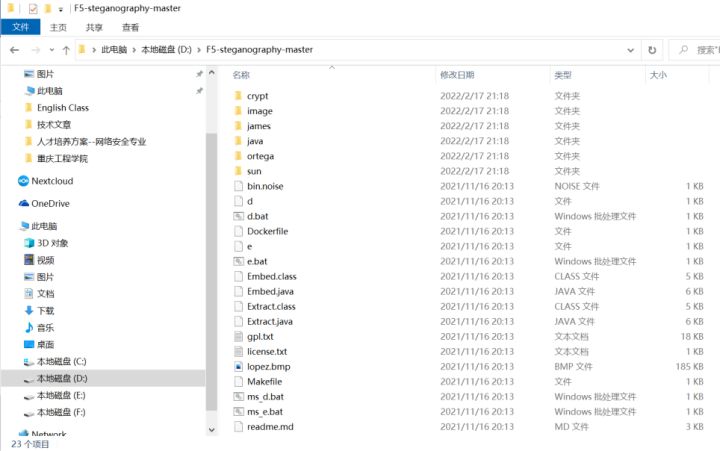
Task: Click the Nextcloud icon in sidebar
Action: click(23, 181)
